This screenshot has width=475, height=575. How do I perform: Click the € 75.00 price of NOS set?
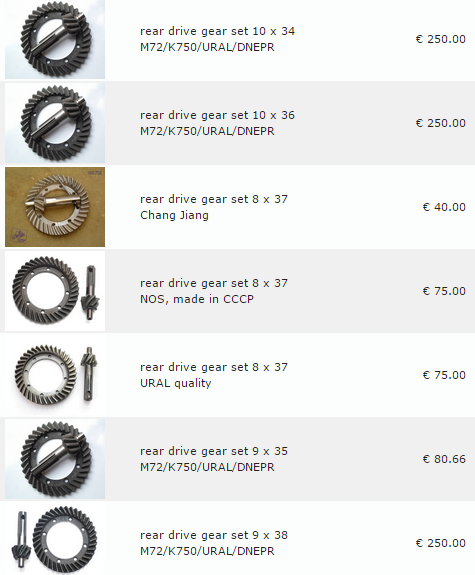click(444, 291)
